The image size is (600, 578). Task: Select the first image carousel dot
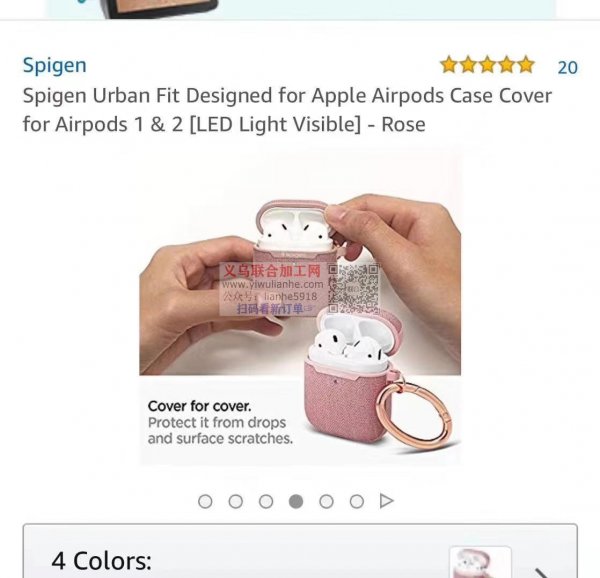click(205, 501)
